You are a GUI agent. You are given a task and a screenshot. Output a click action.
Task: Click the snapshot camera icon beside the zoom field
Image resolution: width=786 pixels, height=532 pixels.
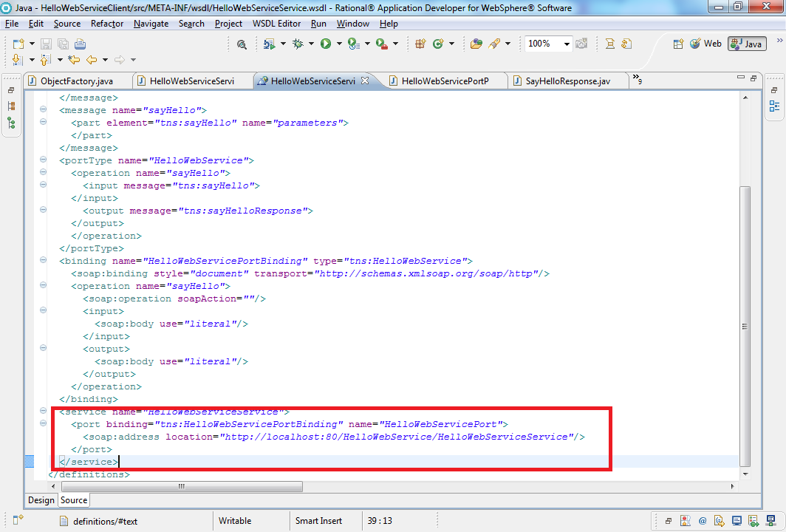coord(581,43)
